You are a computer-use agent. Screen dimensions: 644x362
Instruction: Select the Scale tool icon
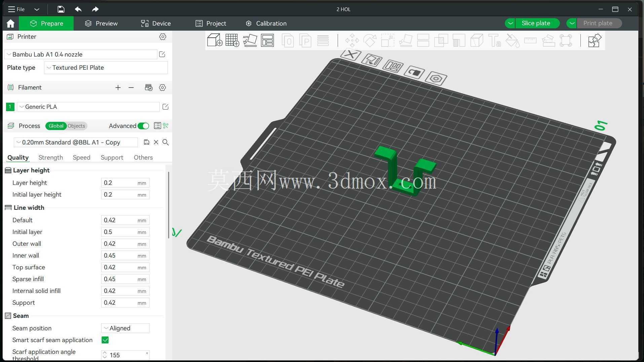click(x=387, y=40)
